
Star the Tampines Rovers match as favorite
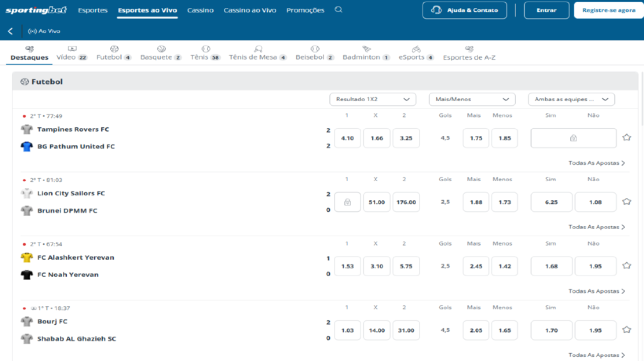click(627, 137)
